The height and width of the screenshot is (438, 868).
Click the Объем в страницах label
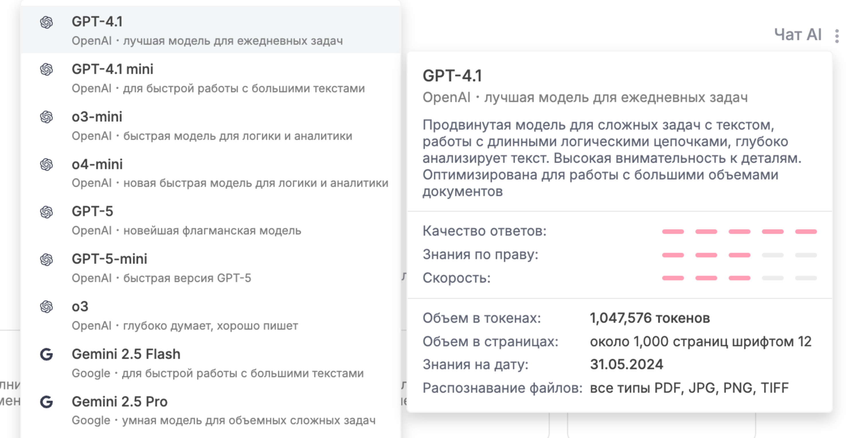(490, 342)
